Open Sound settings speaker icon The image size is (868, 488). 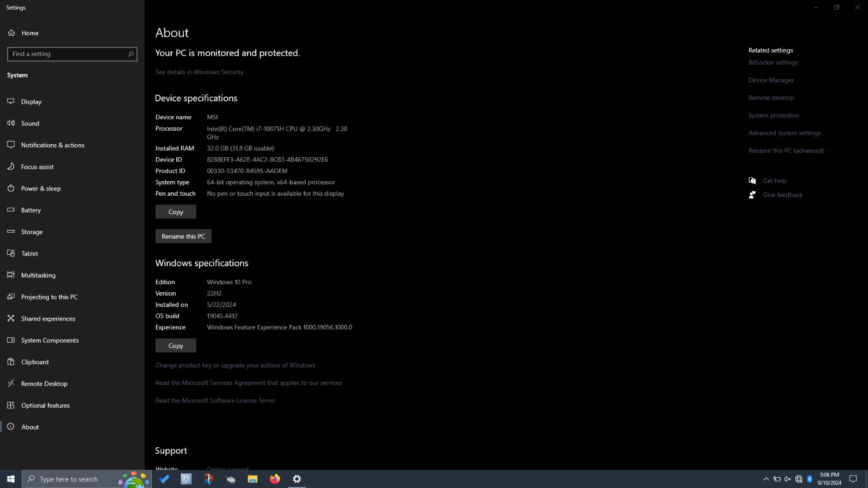click(x=11, y=123)
